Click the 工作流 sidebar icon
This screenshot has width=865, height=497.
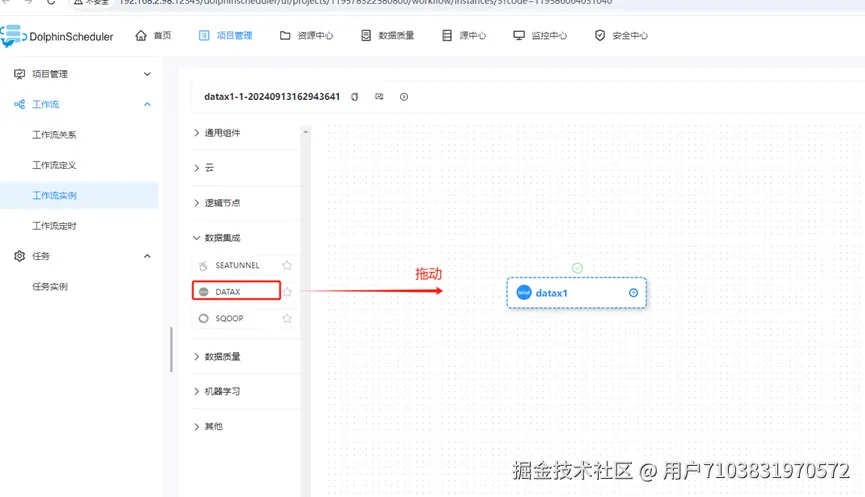[19, 104]
